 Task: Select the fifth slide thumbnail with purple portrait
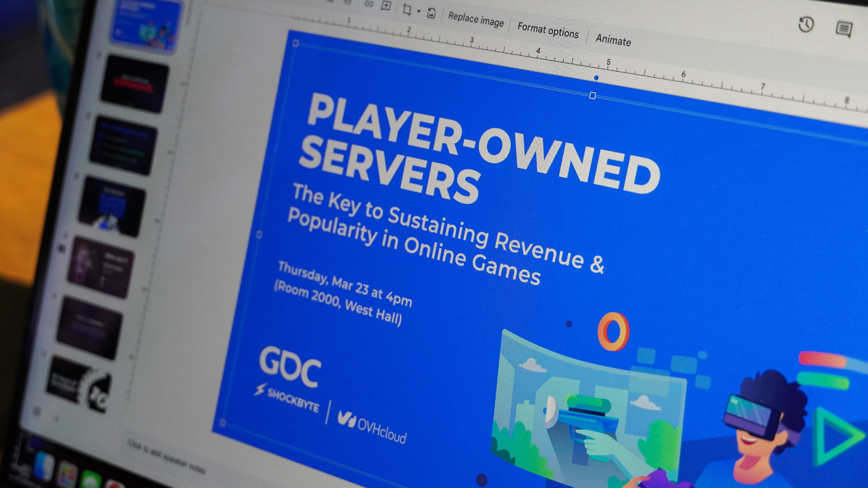pos(100,267)
